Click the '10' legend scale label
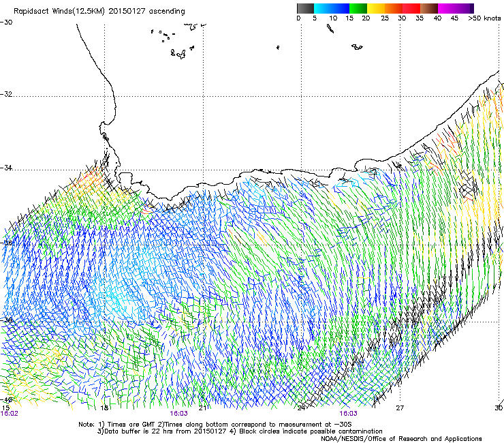504x443 pixels. pyautogui.click(x=333, y=18)
